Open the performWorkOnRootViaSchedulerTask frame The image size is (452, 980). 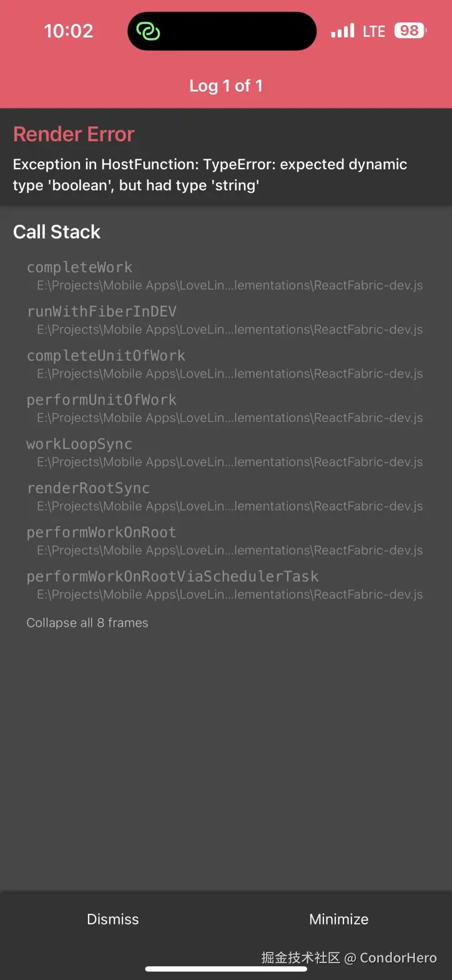click(225, 585)
